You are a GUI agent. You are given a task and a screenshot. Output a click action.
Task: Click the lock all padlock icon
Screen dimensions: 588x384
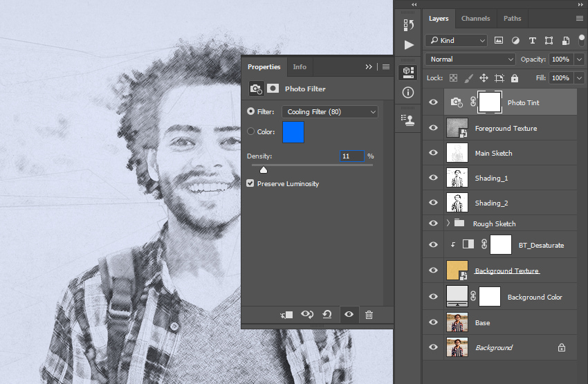click(515, 78)
